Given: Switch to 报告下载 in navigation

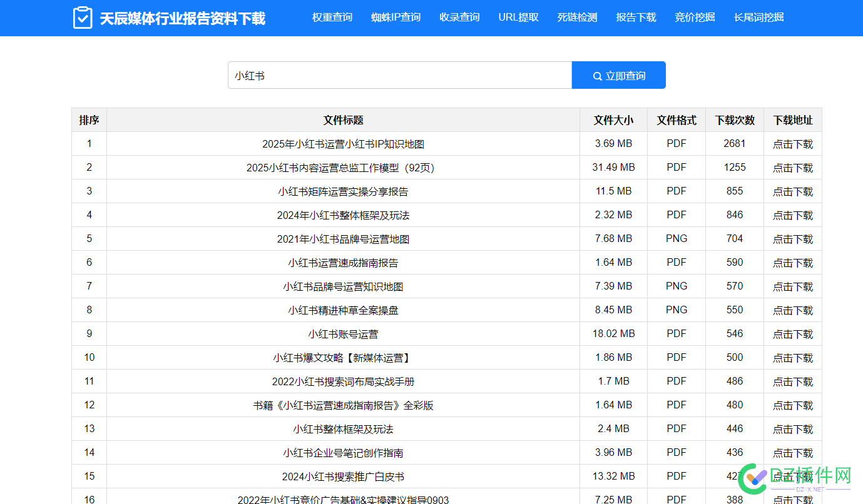Looking at the screenshot, I should click(x=636, y=18).
